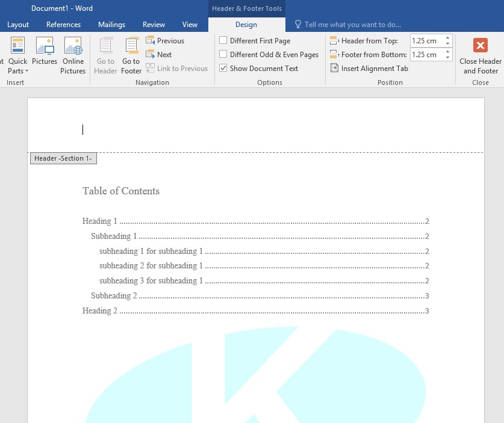
Task: Click the Next section icon
Action: (x=150, y=54)
